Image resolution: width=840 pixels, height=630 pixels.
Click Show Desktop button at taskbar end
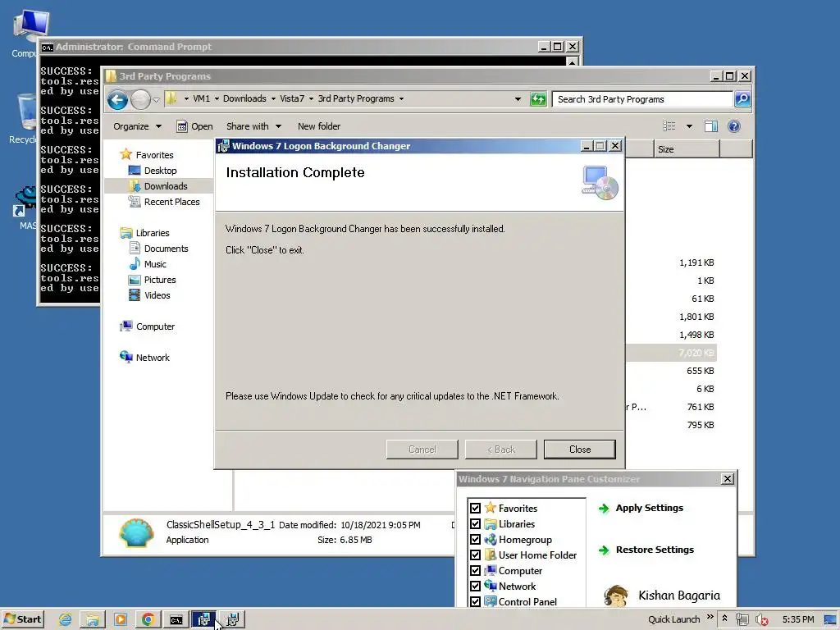click(x=830, y=619)
